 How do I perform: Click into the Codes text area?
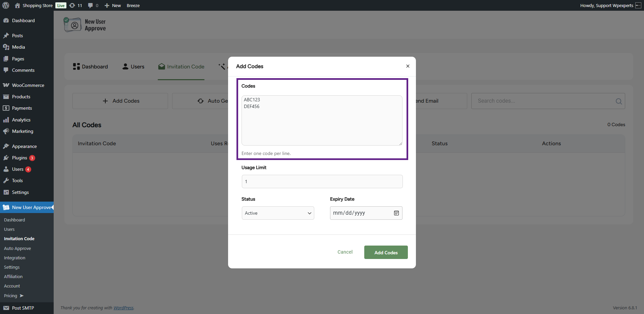(322, 121)
